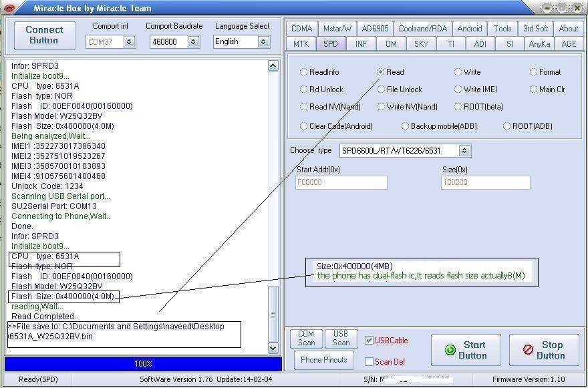Screen dimensions: 588x388
Task: Click the red Stop Button
Action: point(544,350)
